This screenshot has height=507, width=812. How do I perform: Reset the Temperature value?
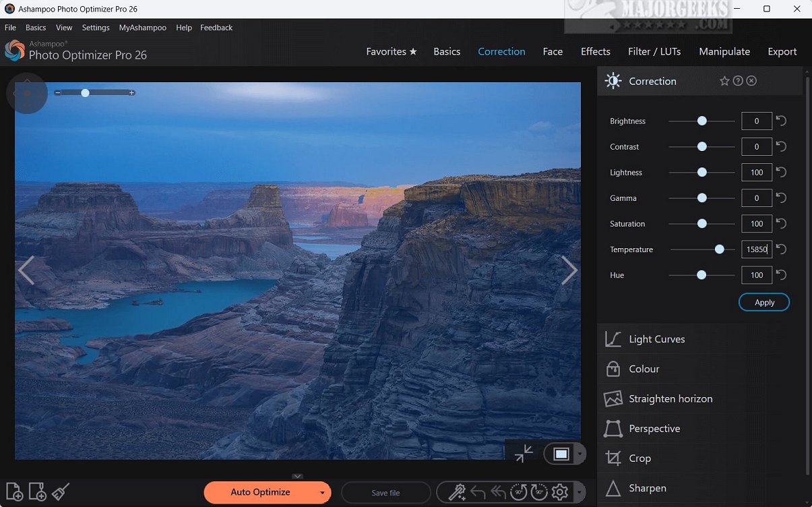pos(781,249)
